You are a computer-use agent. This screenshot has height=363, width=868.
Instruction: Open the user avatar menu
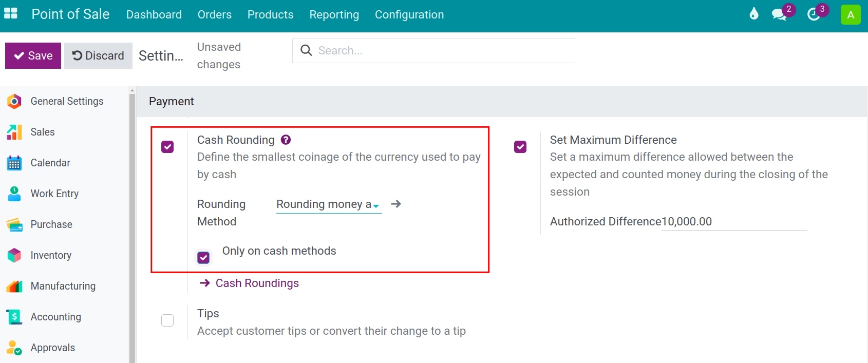[x=851, y=14]
